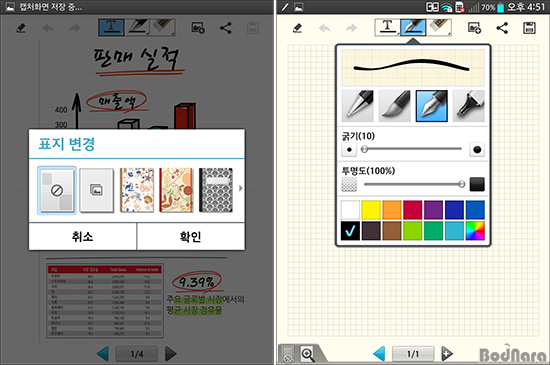Viewport: 550px width, 365px height.
Task: Pick the red color swatch
Action: coord(412,210)
